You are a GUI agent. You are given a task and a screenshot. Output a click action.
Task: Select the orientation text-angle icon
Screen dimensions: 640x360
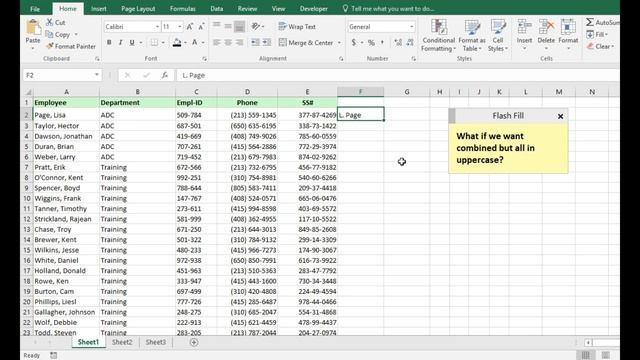coord(256,27)
